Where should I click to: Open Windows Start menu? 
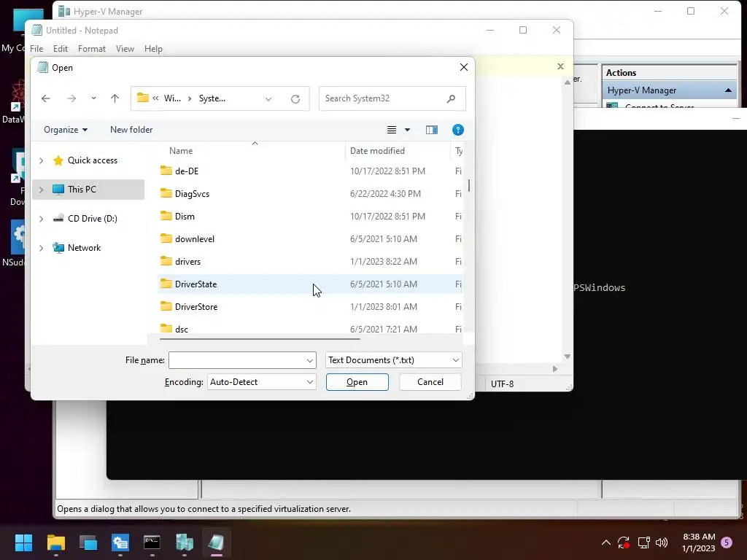point(23,542)
